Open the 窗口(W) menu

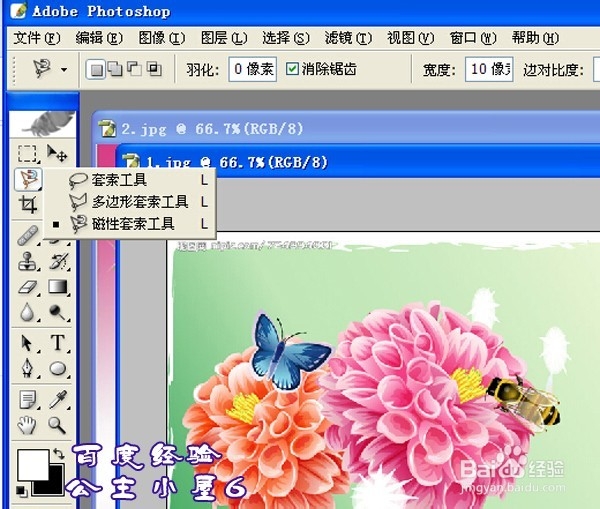[473, 38]
